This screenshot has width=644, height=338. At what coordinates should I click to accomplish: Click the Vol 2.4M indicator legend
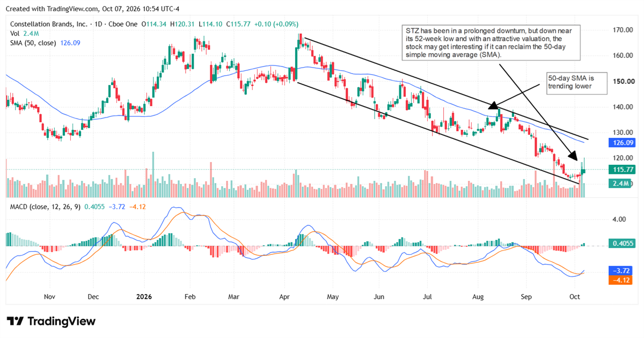24,33
